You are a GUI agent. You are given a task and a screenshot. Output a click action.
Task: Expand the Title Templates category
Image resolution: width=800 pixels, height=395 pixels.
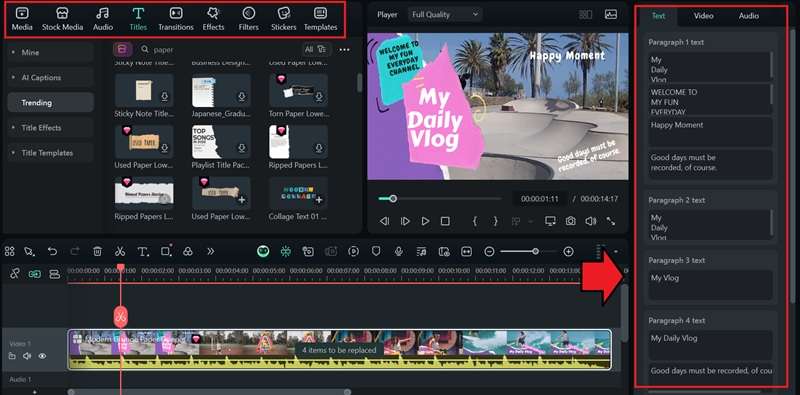(x=50, y=153)
